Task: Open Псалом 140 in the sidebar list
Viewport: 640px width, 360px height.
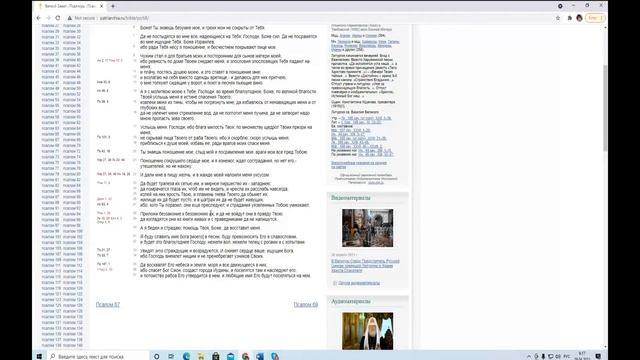Action: 73,346
